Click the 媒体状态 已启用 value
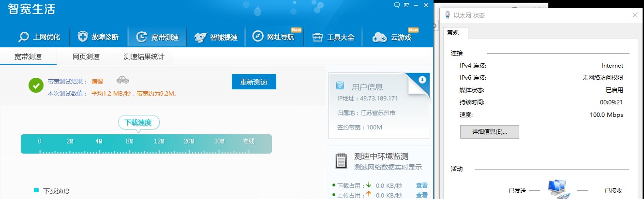644x199 pixels. [614, 90]
